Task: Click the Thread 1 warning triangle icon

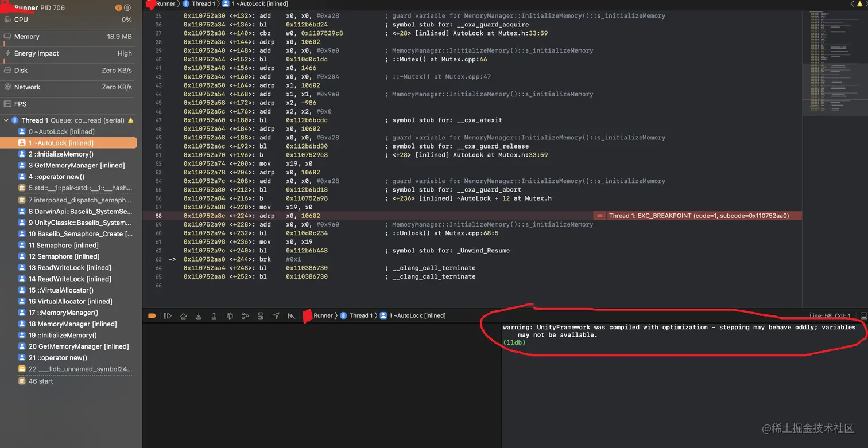Action: [x=130, y=120]
